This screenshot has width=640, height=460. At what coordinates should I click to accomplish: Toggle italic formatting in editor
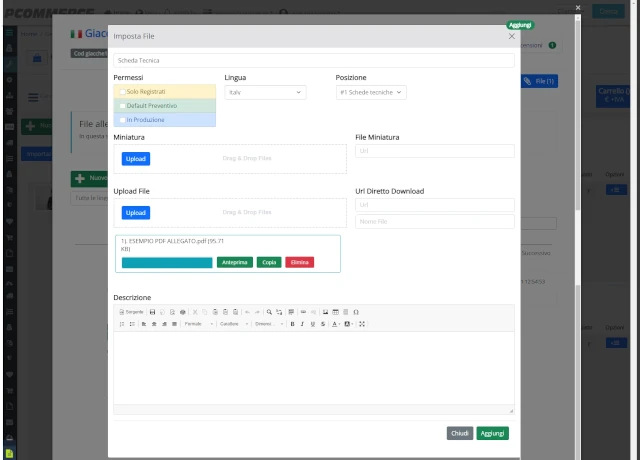pos(302,324)
